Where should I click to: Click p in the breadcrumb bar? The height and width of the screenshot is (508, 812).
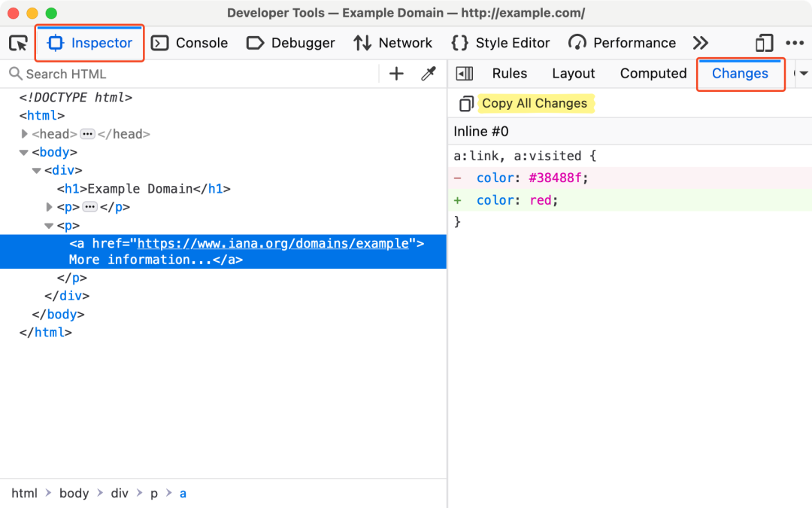[154, 493]
